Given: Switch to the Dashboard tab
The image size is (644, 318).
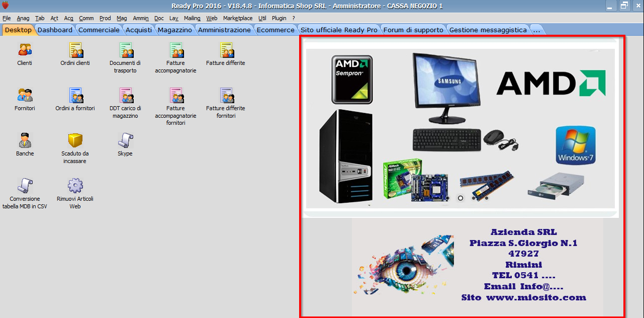Looking at the screenshot, I should click(x=55, y=30).
